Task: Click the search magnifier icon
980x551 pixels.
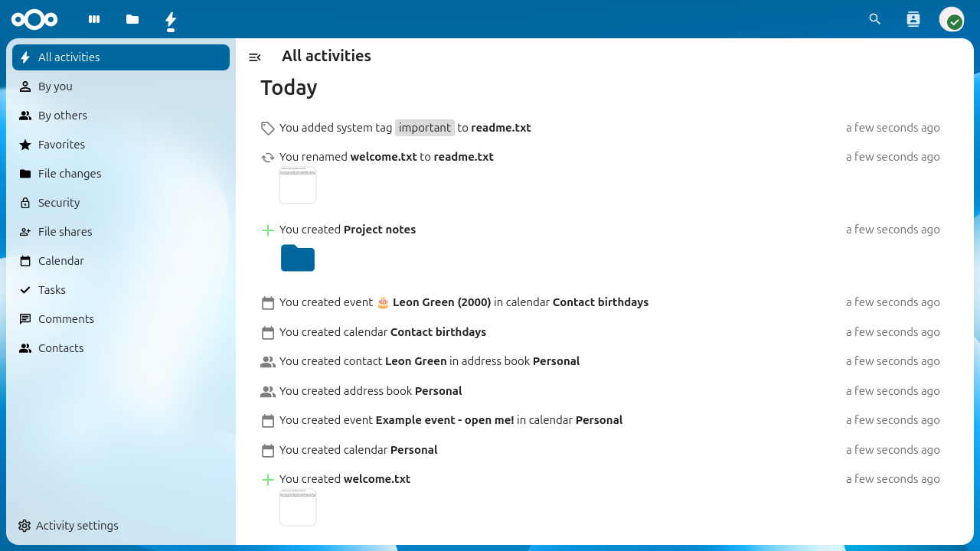Action: pos(875,19)
